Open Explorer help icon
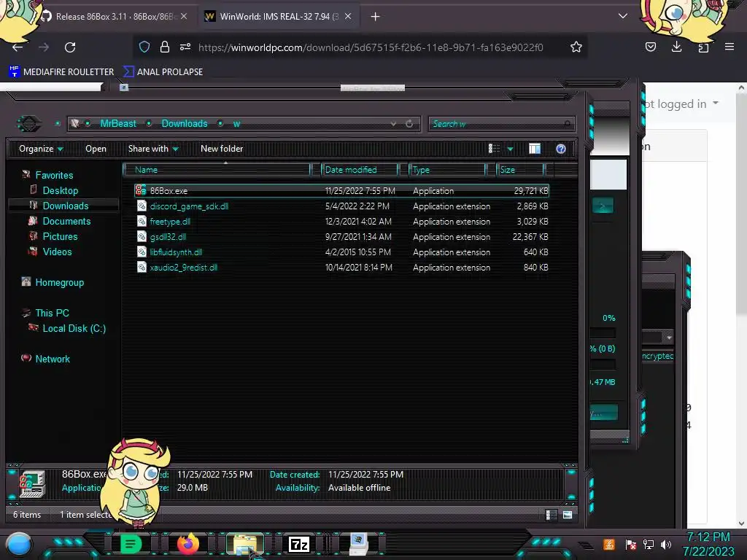747x560 pixels. pos(561,149)
